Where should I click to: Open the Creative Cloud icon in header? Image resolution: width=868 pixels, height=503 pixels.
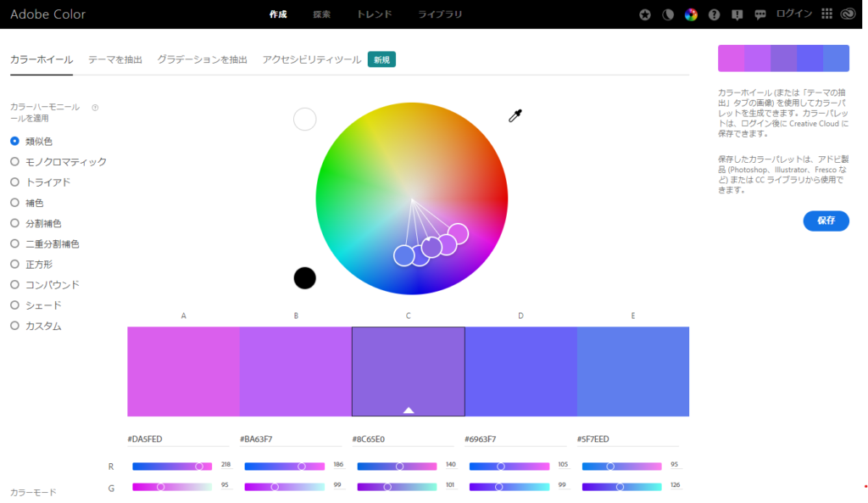(x=849, y=14)
